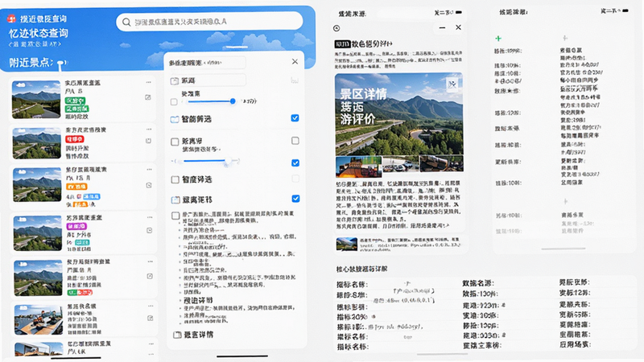Uncheck the blue checkbox beside the second slider
The height and width of the screenshot is (362, 644).
295,163
